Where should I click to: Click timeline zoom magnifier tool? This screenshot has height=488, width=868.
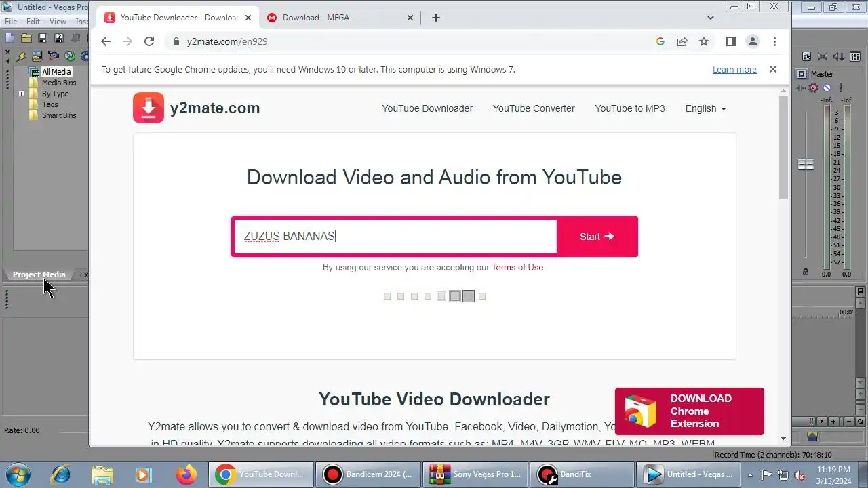click(x=861, y=422)
